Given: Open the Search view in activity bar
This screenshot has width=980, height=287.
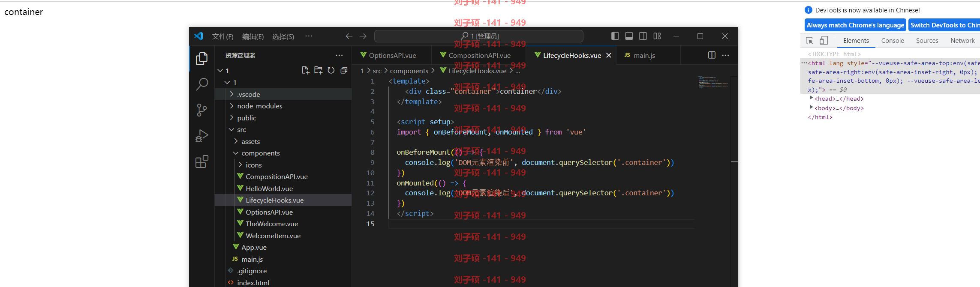Looking at the screenshot, I should click(x=201, y=84).
